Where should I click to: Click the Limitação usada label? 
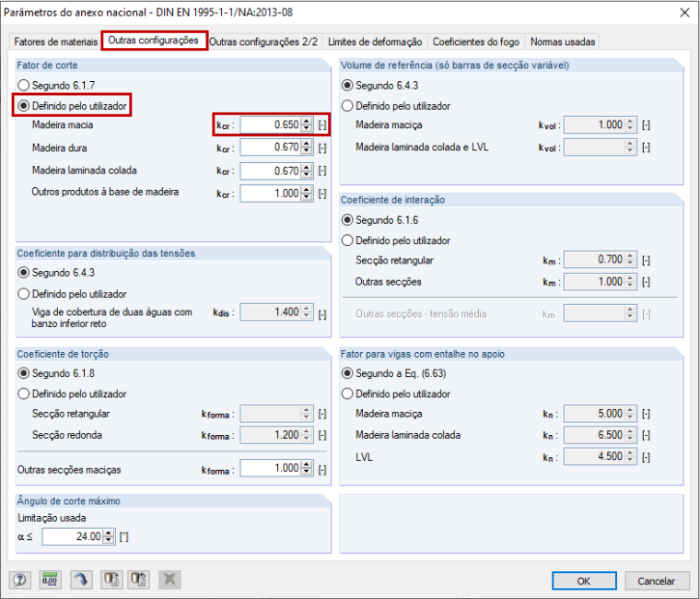tap(52, 518)
